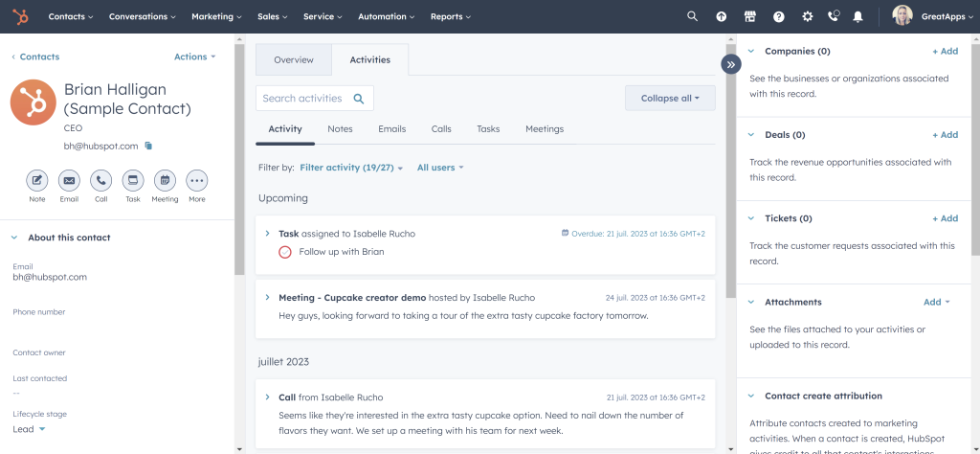980x454 pixels.
Task: Click the upgrade arrow icon
Action: pos(722,17)
